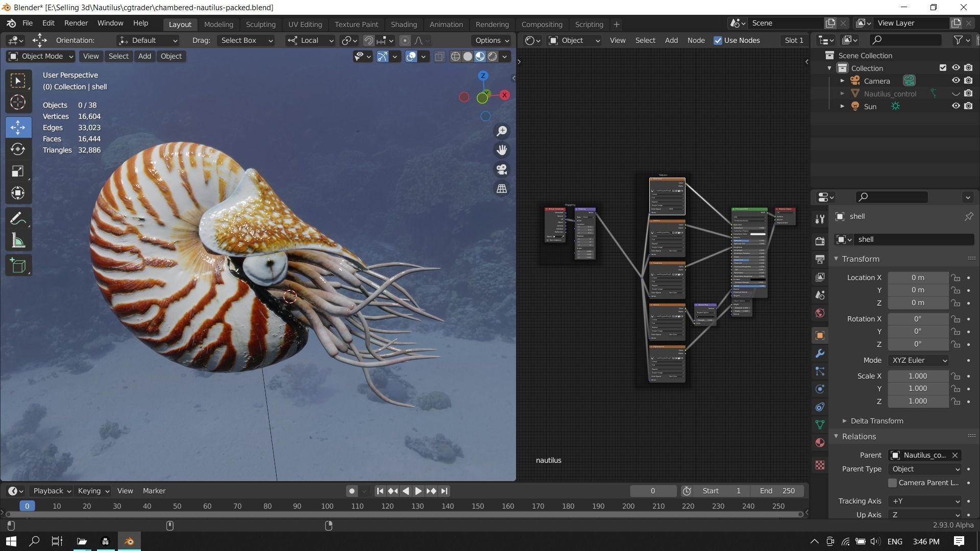Click frame 100 on the timeline
Screen dimensions: 980x551
click(x=327, y=506)
